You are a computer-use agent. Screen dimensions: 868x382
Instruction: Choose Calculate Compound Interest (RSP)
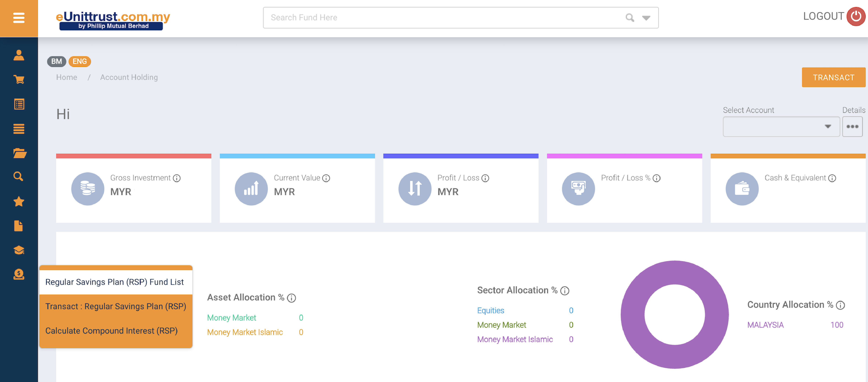click(x=112, y=331)
